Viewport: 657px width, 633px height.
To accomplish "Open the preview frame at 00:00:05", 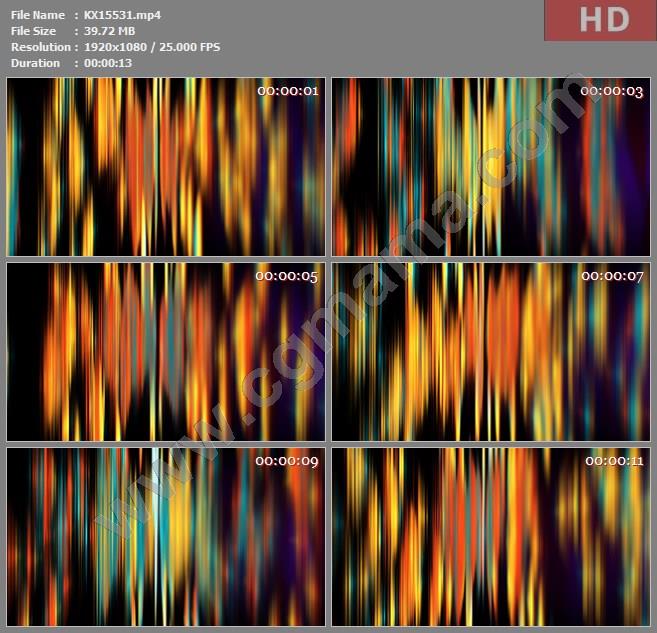I will tap(166, 351).
